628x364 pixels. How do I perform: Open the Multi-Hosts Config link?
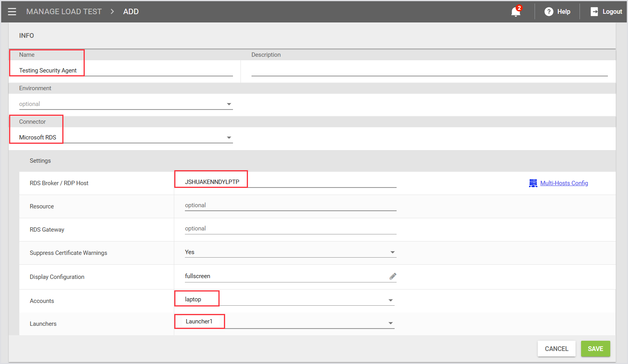[x=564, y=183]
